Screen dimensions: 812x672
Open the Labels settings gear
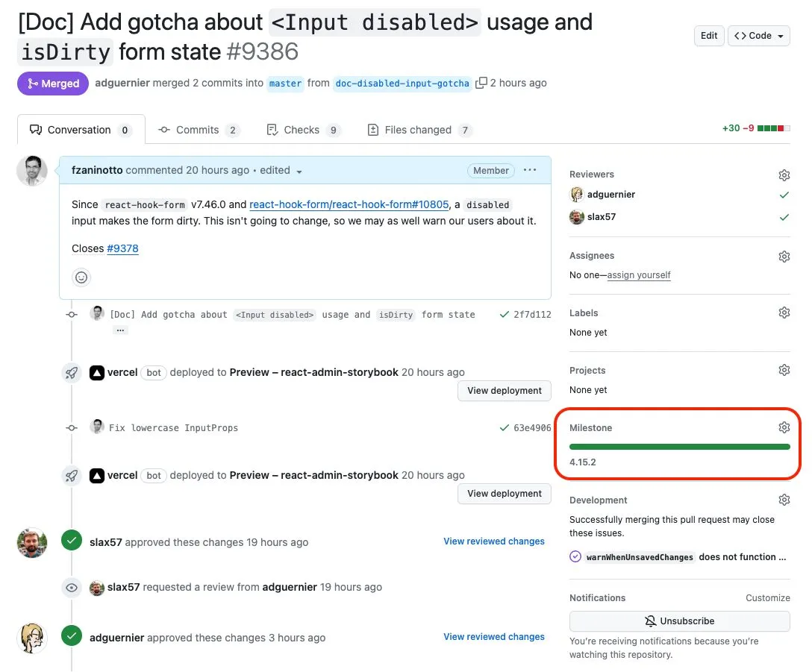pyautogui.click(x=784, y=312)
